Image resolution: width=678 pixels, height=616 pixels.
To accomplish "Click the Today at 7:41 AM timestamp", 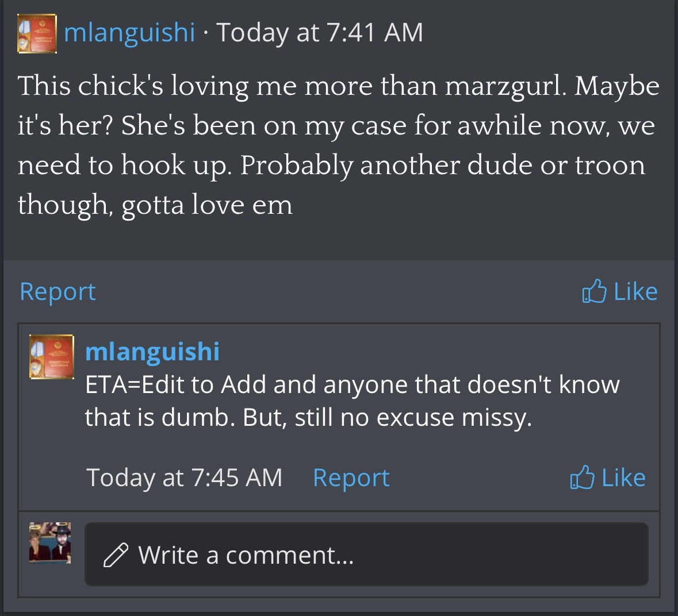I will (x=320, y=33).
